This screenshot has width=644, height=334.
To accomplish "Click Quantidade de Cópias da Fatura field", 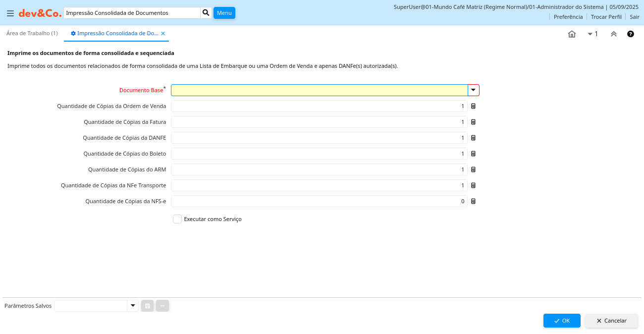I will pyautogui.click(x=319, y=122).
